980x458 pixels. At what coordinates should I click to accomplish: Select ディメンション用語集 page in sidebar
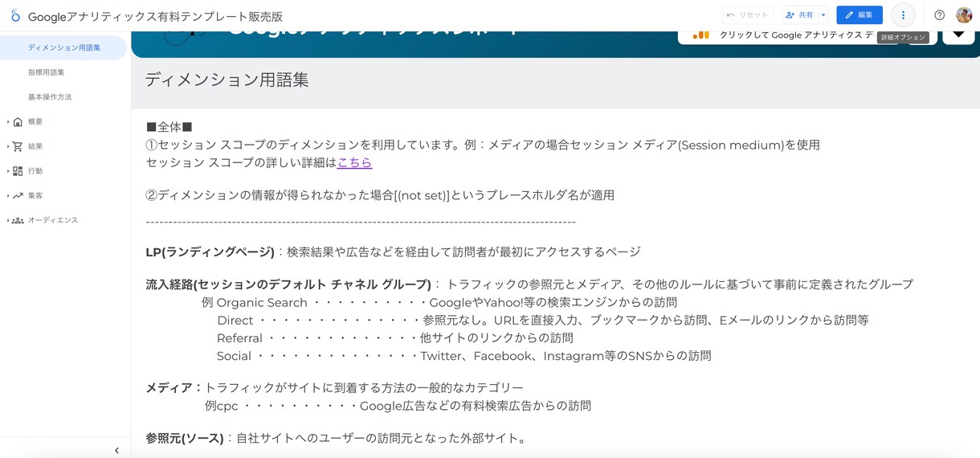point(63,47)
